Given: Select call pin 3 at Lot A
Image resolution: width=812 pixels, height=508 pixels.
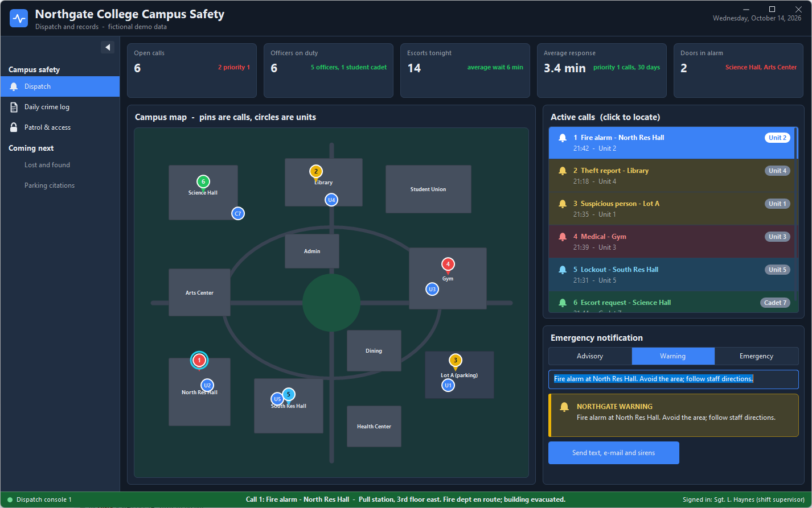Looking at the screenshot, I should (x=455, y=361).
